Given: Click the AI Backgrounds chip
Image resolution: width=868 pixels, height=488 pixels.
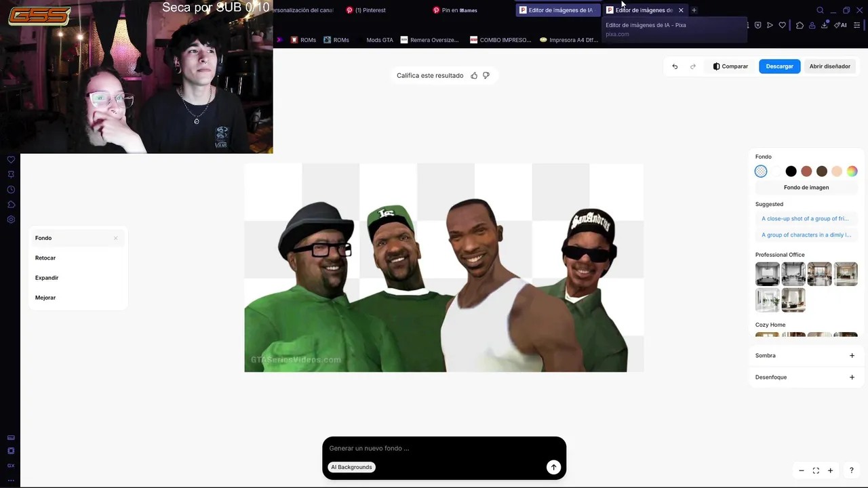Looking at the screenshot, I should (351, 467).
